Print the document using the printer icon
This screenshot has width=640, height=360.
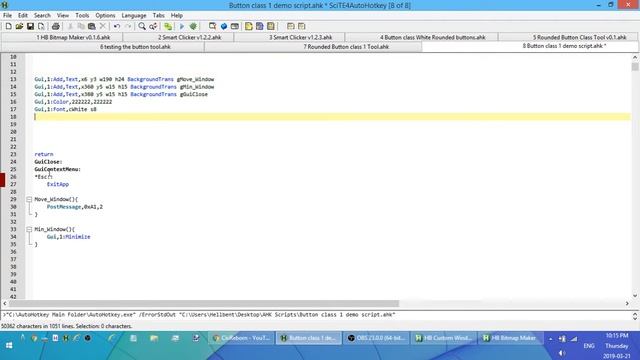[x=56, y=26]
